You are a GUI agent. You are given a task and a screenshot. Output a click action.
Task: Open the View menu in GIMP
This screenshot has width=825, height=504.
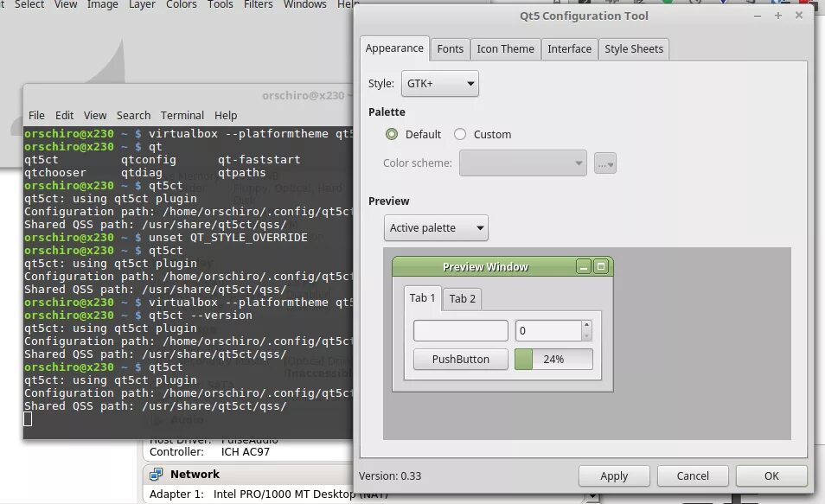(66, 4)
